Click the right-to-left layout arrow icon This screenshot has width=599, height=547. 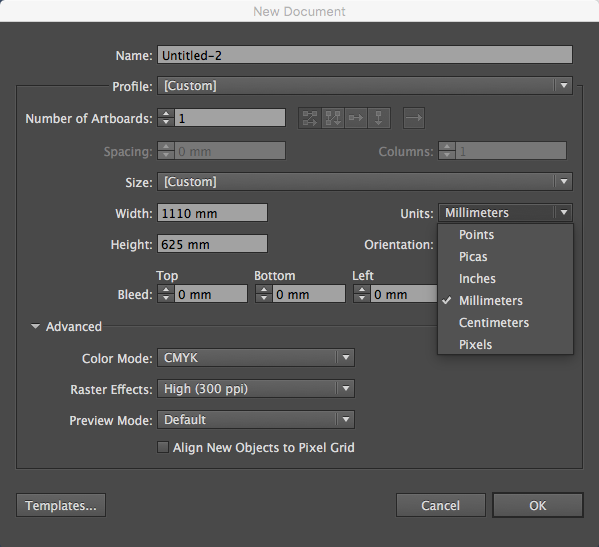coord(414,118)
